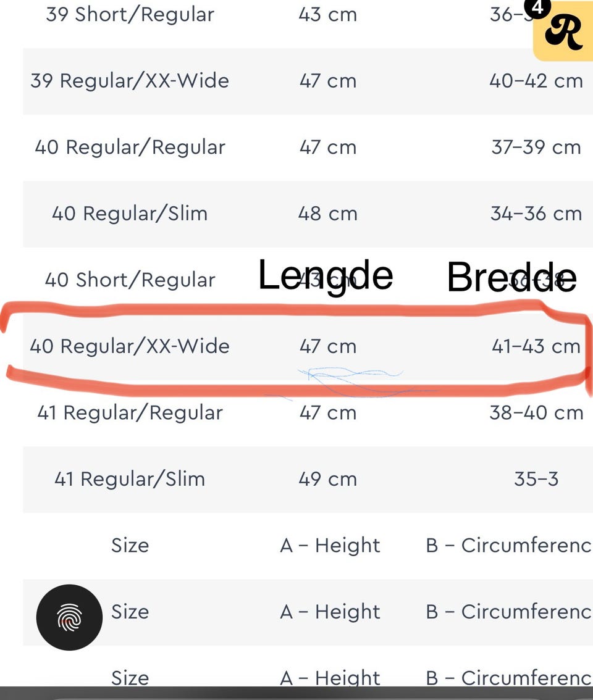Click the 38–40 cm circumference value
Image resolution: width=593 pixels, height=700 pixels.
(536, 412)
